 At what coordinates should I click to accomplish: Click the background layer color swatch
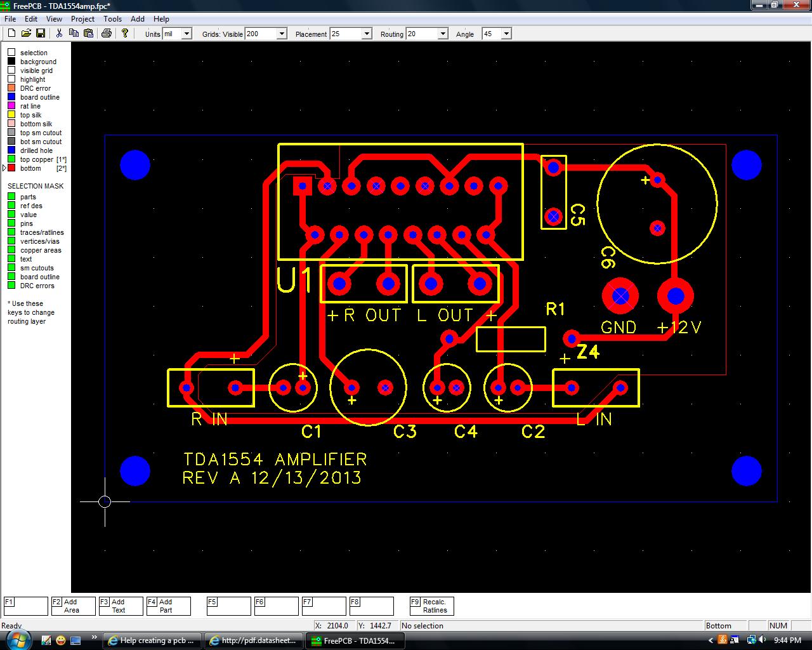[x=11, y=62]
